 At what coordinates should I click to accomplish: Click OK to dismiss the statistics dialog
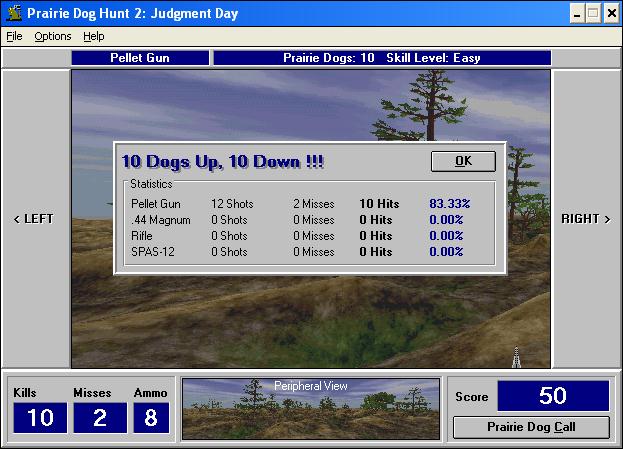point(463,161)
